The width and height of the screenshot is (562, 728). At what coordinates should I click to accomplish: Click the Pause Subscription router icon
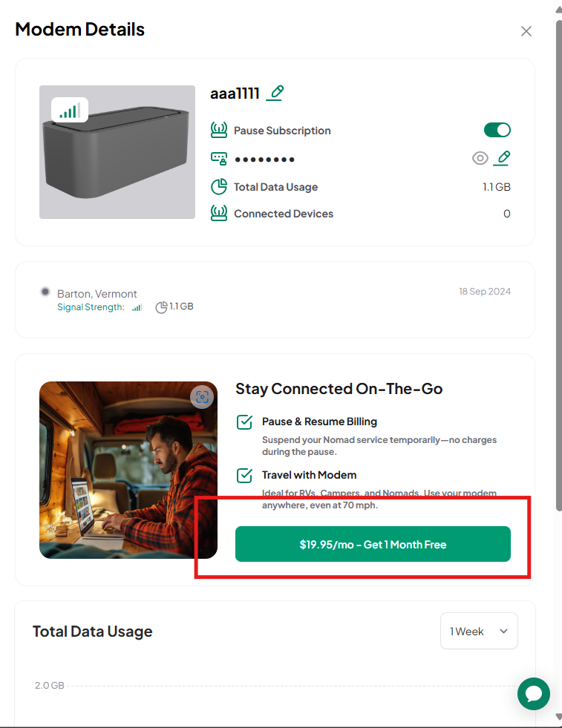[219, 130]
